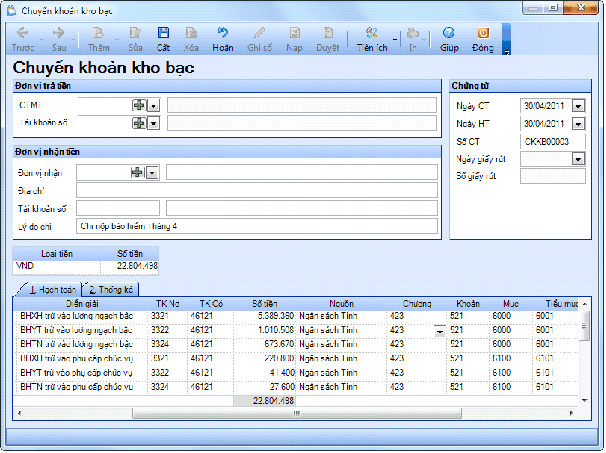
Task: Click grid vertical scroll down arrow
Action: (584, 400)
